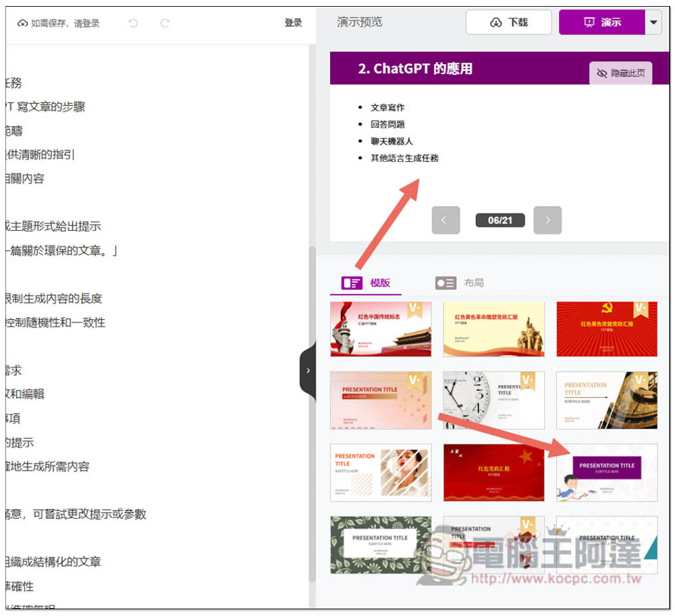Select clock face template thumbnail
The width and height of the screenshot is (675, 616).
tap(494, 400)
